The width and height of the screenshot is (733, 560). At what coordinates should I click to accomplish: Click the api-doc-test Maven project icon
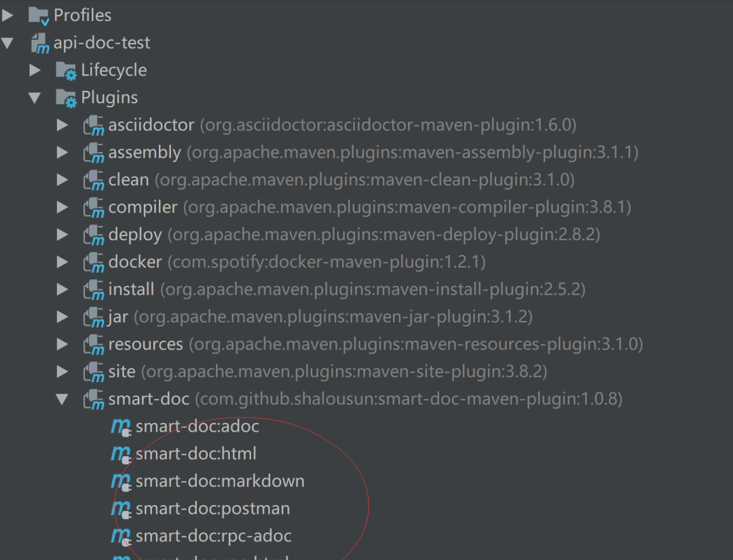(40, 43)
